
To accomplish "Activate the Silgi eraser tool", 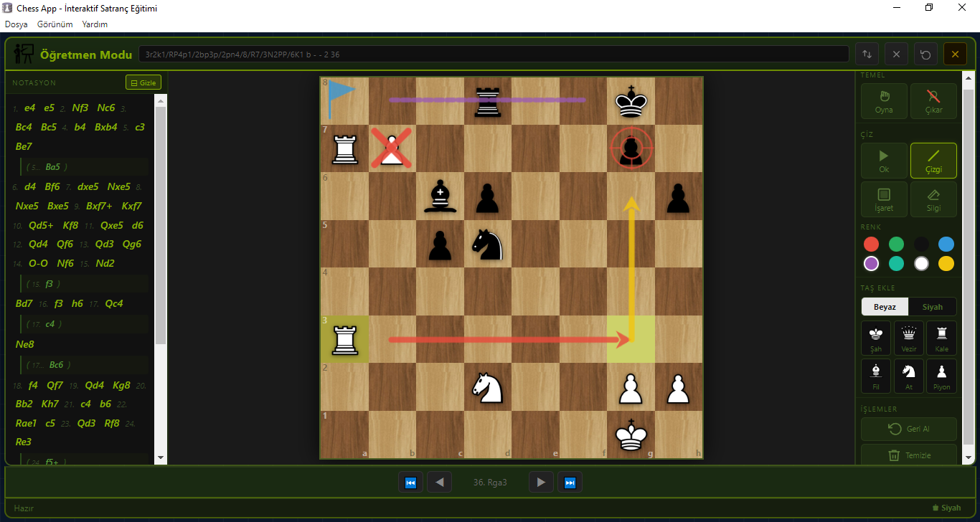I will (933, 199).
